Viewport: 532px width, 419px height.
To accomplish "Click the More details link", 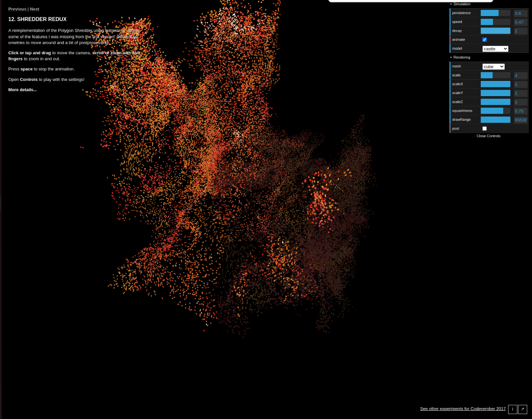I will click(x=22, y=89).
